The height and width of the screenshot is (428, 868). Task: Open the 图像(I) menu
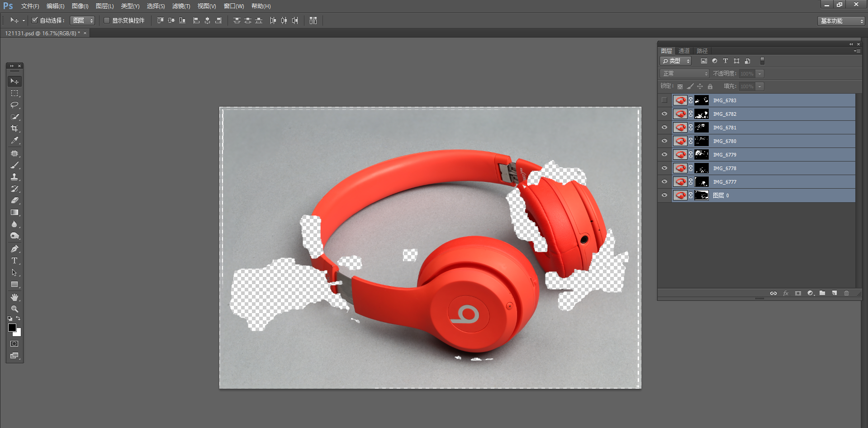[x=80, y=6]
